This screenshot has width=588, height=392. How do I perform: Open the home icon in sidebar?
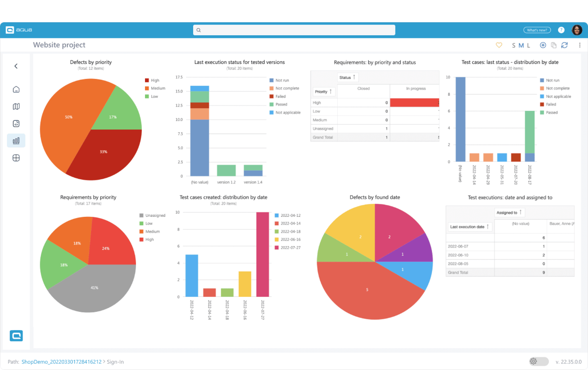pyautogui.click(x=16, y=89)
